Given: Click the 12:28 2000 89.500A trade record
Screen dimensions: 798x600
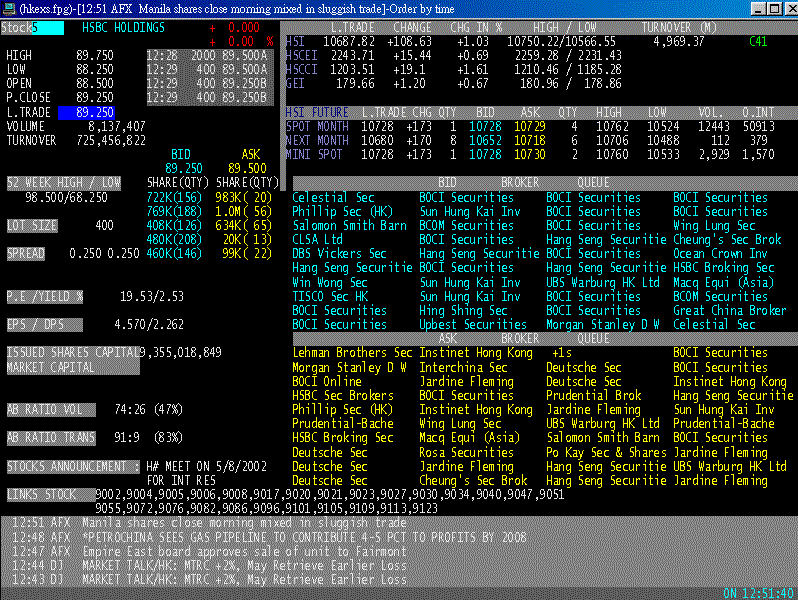Looking at the screenshot, I should coord(207,55).
